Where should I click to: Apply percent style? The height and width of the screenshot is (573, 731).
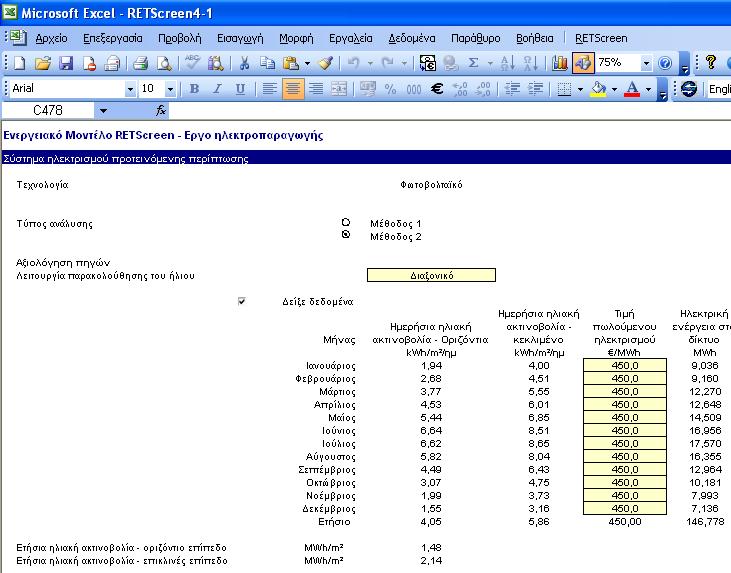point(390,89)
